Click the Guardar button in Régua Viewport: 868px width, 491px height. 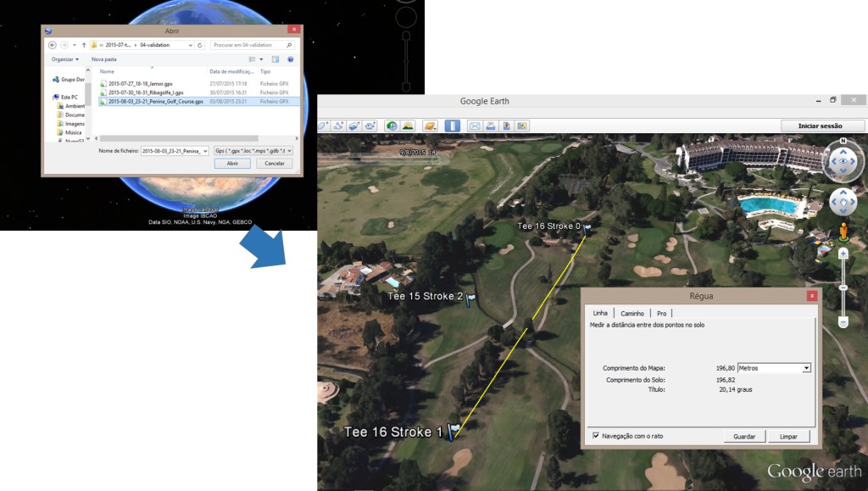pos(743,436)
